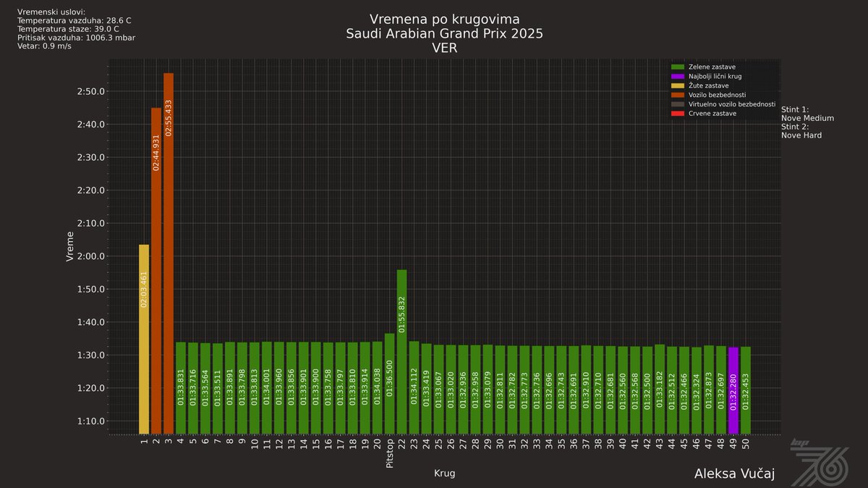868x488 pixels.
Task: Click the Stint 1: label
Action: [x=795, y=109]
